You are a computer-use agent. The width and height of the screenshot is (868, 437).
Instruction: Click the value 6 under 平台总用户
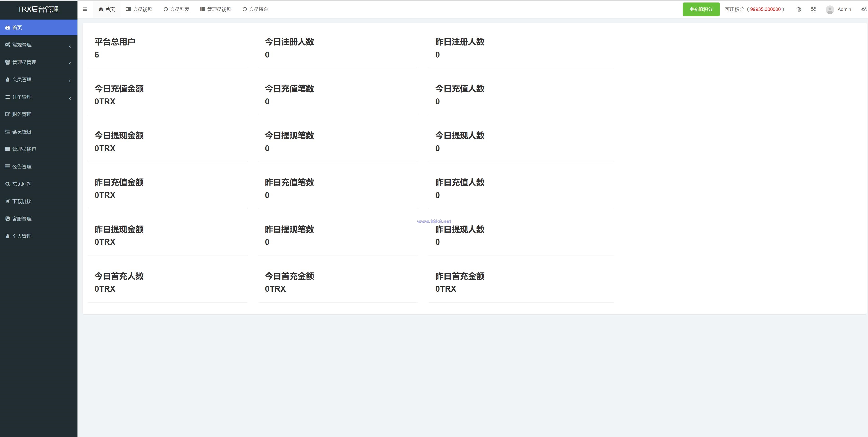pos(97,55)
